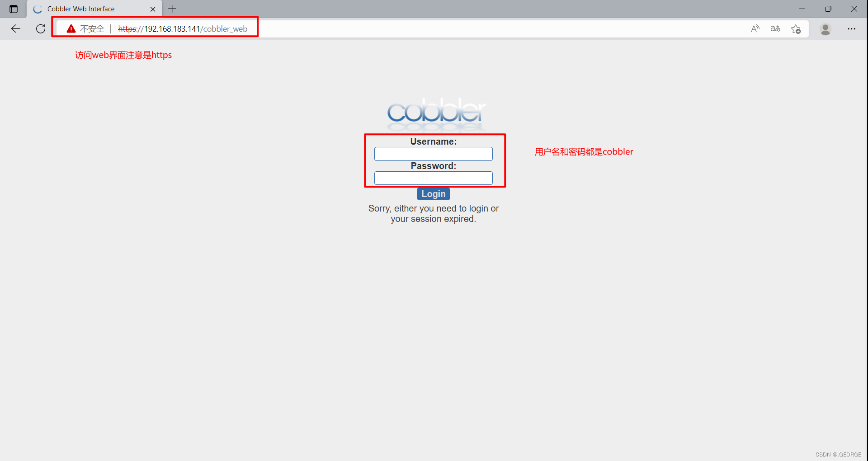Screen dimensions: 868x461
Task: Close the Cobbler Web Interface tab
Action: 153,9
